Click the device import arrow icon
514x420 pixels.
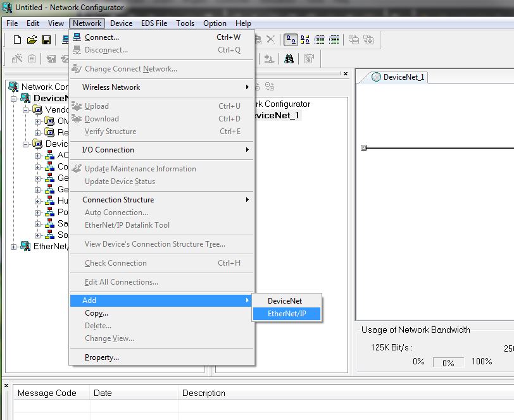coord(51,59)
